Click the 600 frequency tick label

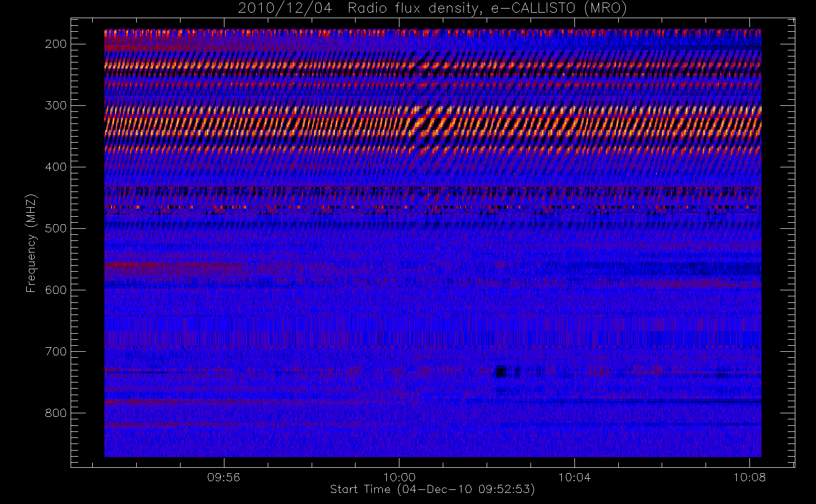pos(55,290)
